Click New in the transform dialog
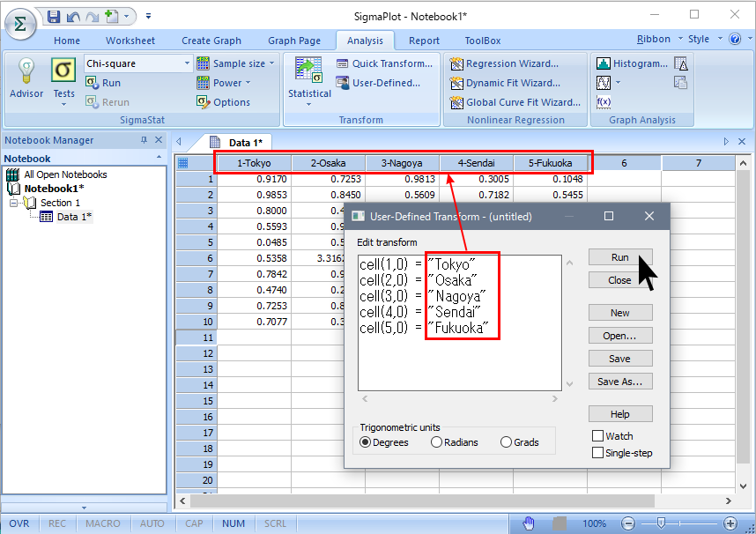Screen dimensions: 756x534 pyautogui.click(x=620, y=313)
